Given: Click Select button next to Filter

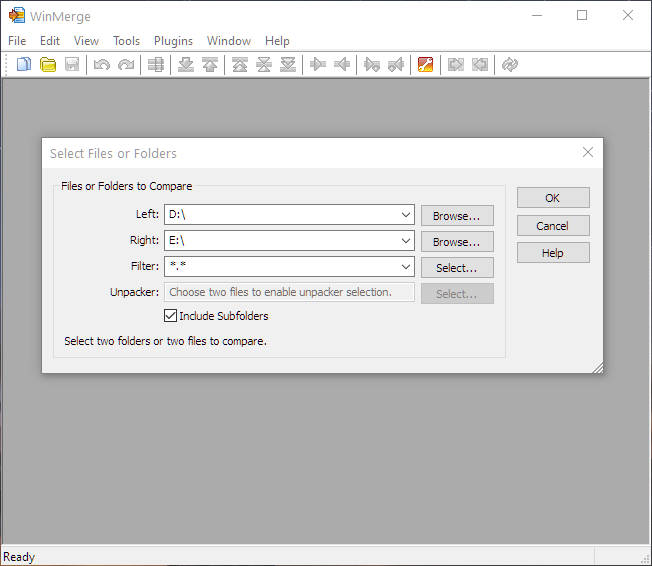Looking at the screenshot, I should coord(457,267).
